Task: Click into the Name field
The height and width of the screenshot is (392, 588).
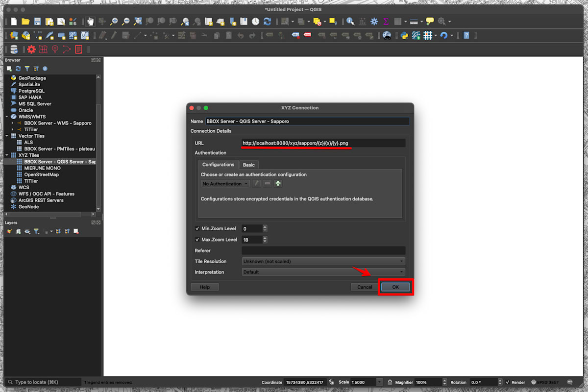Action: pyautogui.click(x=307, y=121)
